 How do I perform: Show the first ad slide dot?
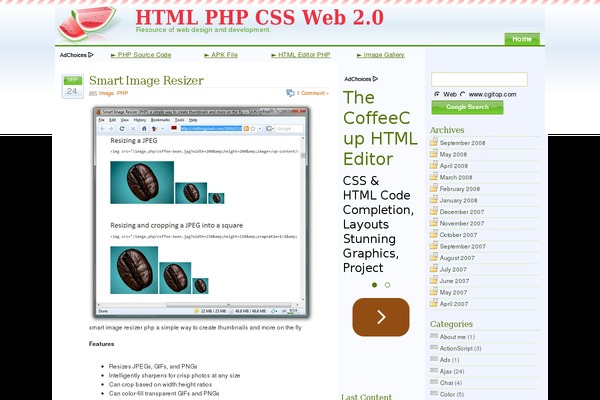click(375, 285)
